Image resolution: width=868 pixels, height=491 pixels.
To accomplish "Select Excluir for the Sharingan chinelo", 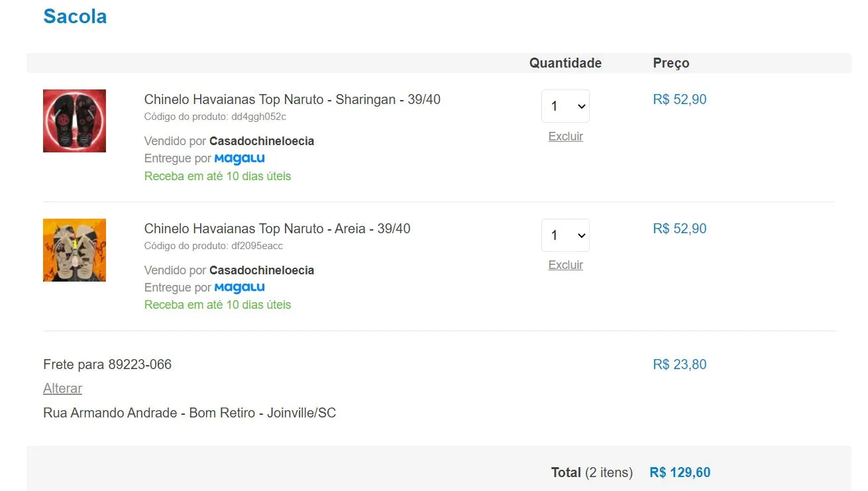I will point(565,136).
